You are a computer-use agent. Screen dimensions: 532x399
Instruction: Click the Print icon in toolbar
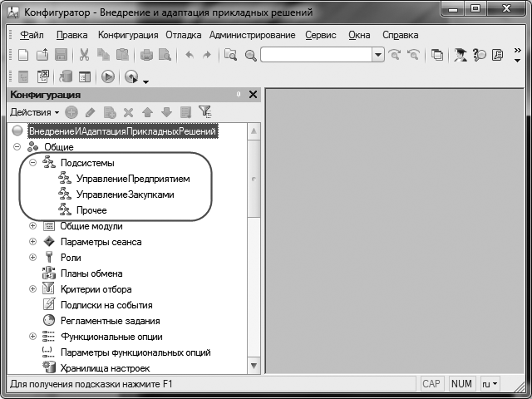coord(146,55)
